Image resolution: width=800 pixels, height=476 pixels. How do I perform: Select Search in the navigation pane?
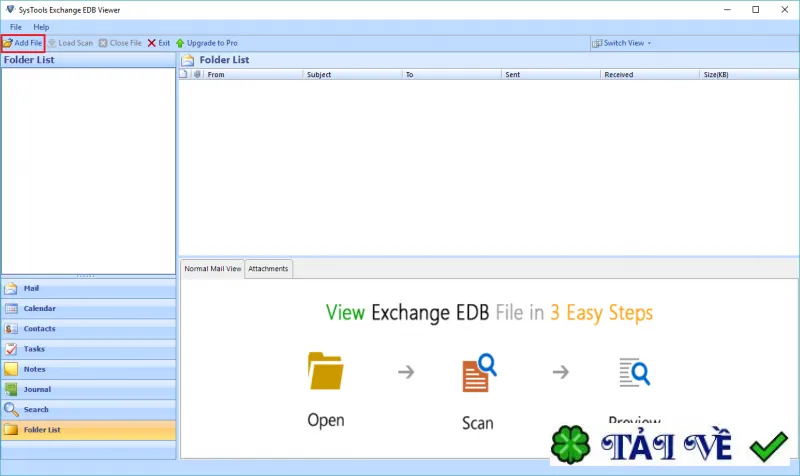point(88,410)
